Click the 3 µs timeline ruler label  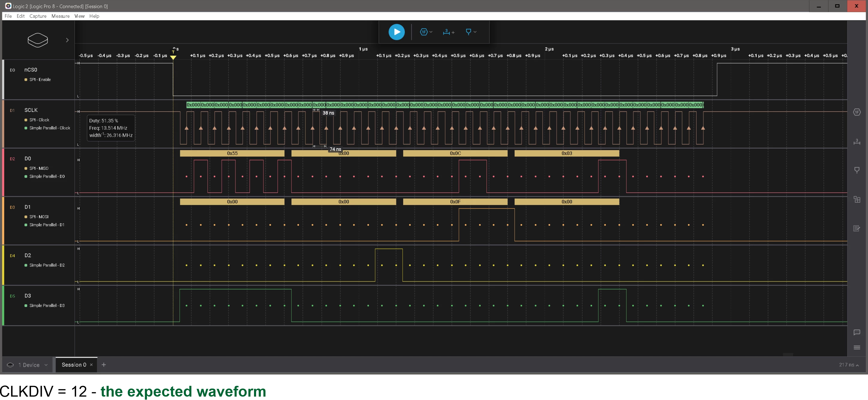[735, 49]
